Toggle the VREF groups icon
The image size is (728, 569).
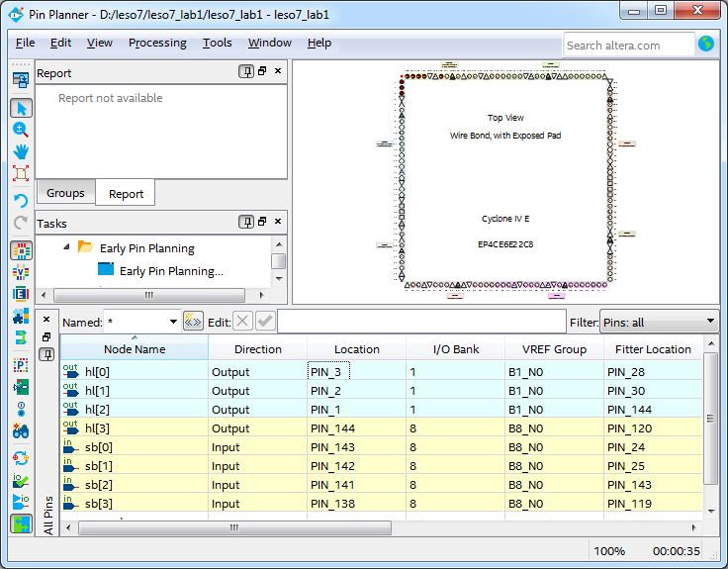pos(21,273)
